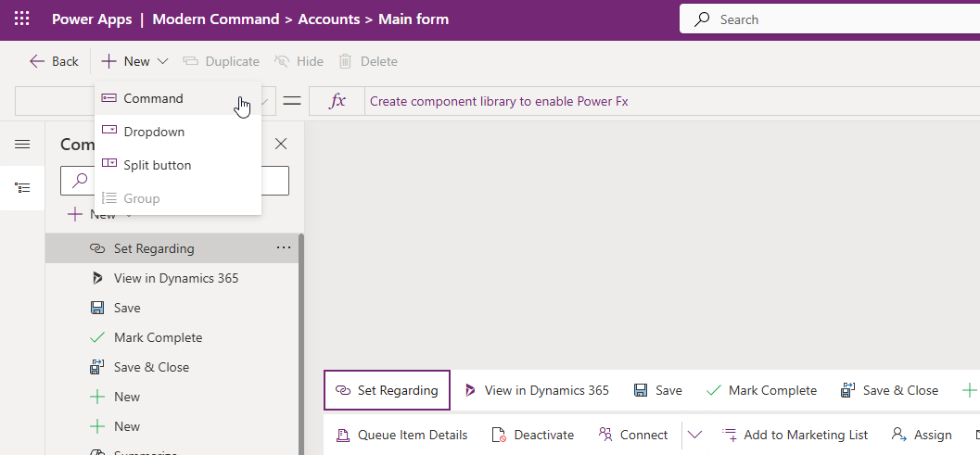Go Back using the arrow button
Image resolution: width=980 pixels, height=455 pixels.
click(x=54, y=61)
